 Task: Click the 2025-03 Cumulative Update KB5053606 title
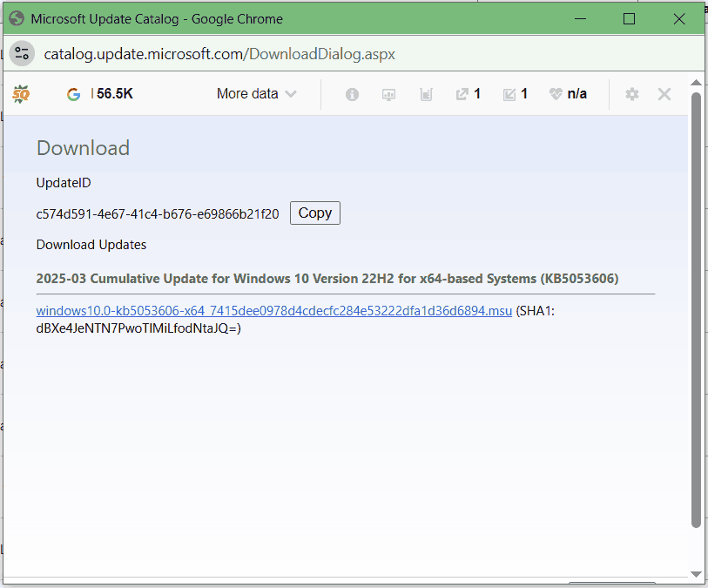click(327, 279)
